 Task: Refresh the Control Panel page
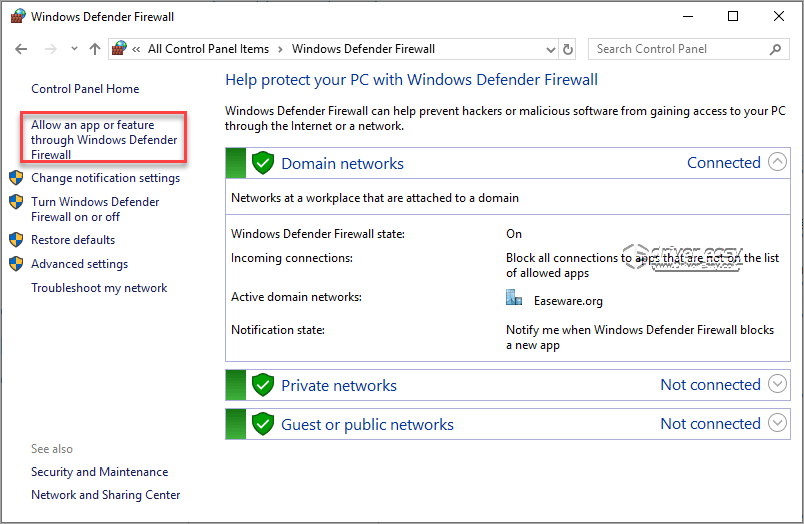[x=568, y=49]
